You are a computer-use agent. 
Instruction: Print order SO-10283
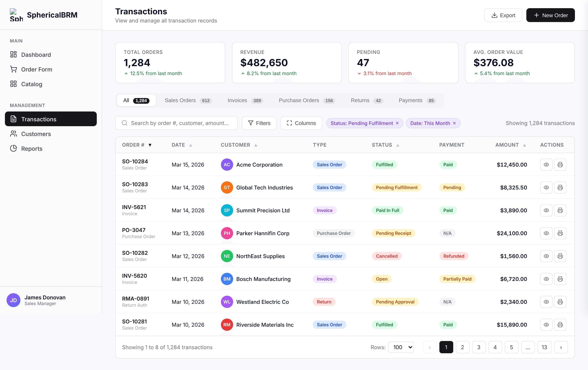560,188
